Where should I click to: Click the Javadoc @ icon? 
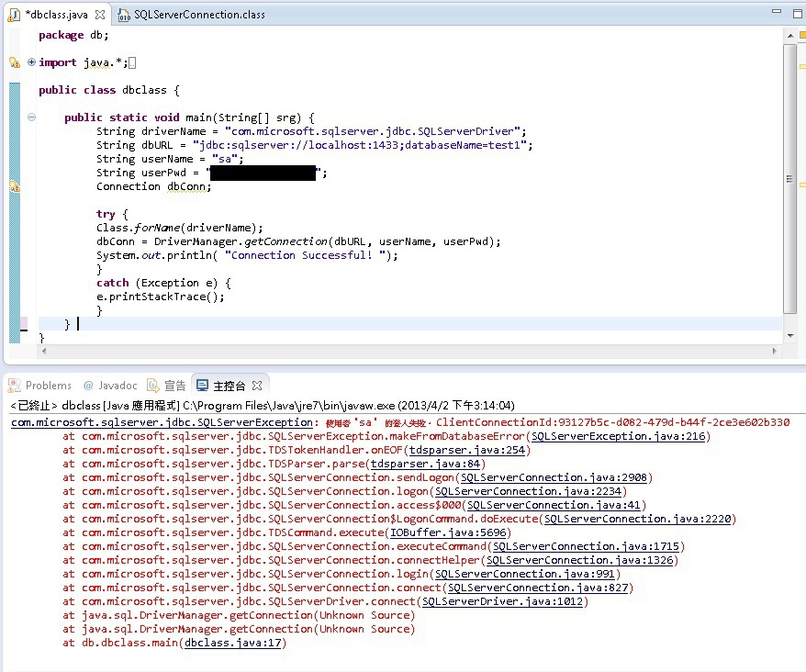tap(88, 386)
